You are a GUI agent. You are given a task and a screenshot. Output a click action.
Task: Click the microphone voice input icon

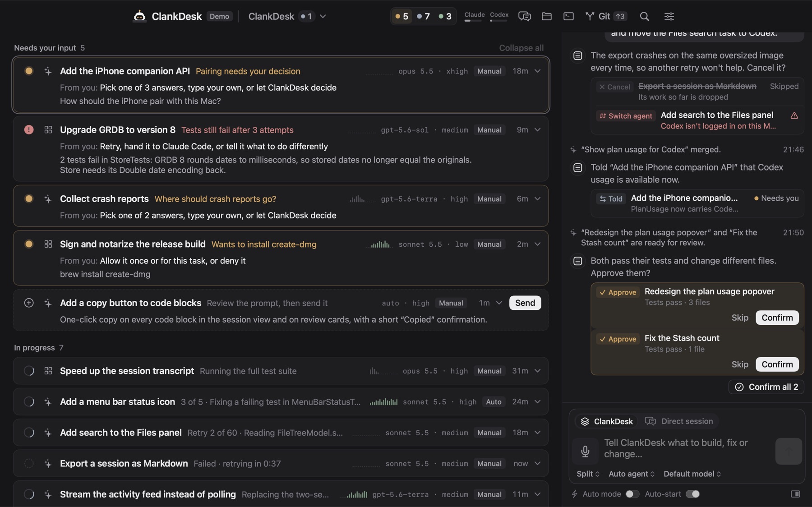coord(585,451)
